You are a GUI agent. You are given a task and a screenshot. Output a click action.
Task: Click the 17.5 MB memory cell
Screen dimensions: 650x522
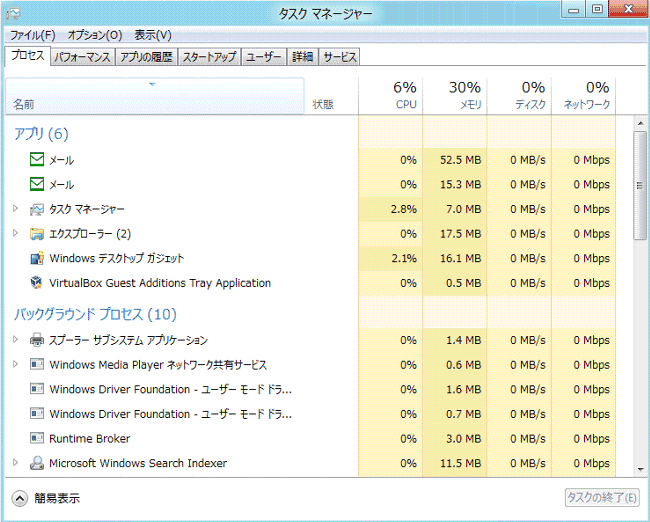(x=455, y=234)
